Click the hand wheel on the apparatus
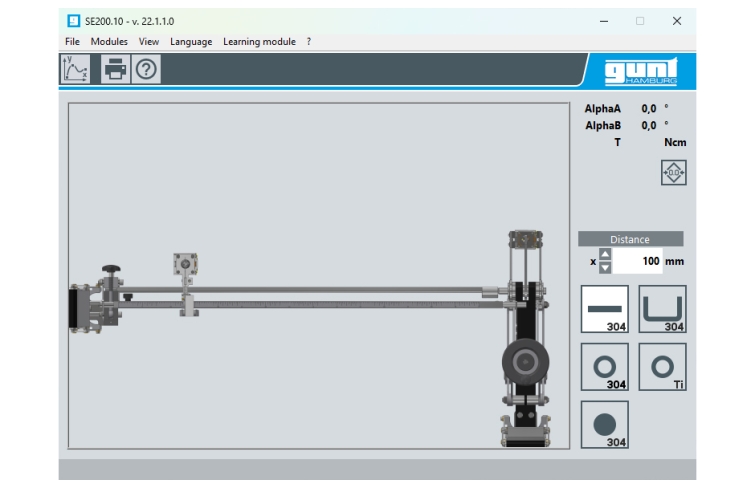 pyautogui.click(x=525, y=362)
